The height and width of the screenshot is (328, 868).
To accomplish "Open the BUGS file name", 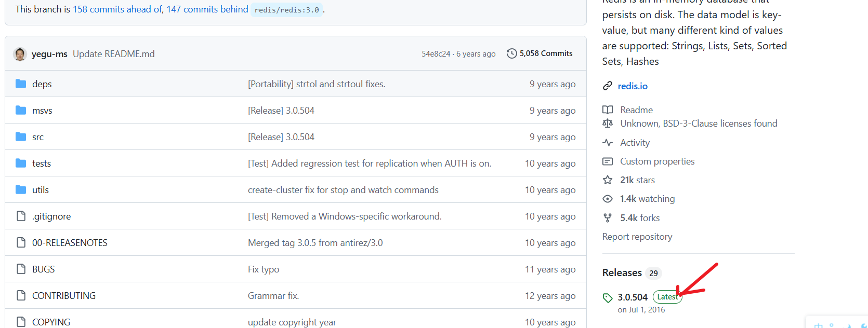I will (44, 269).
